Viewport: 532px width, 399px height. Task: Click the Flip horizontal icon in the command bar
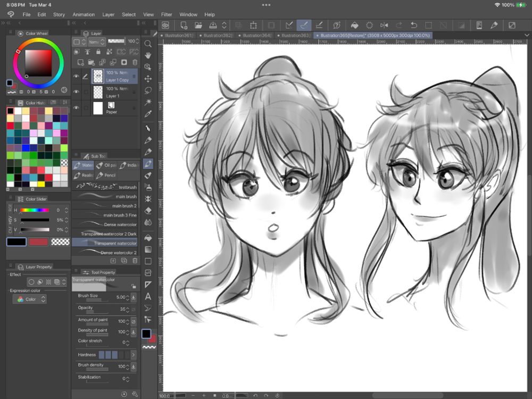pyautogui.click(x=384, y=25)
